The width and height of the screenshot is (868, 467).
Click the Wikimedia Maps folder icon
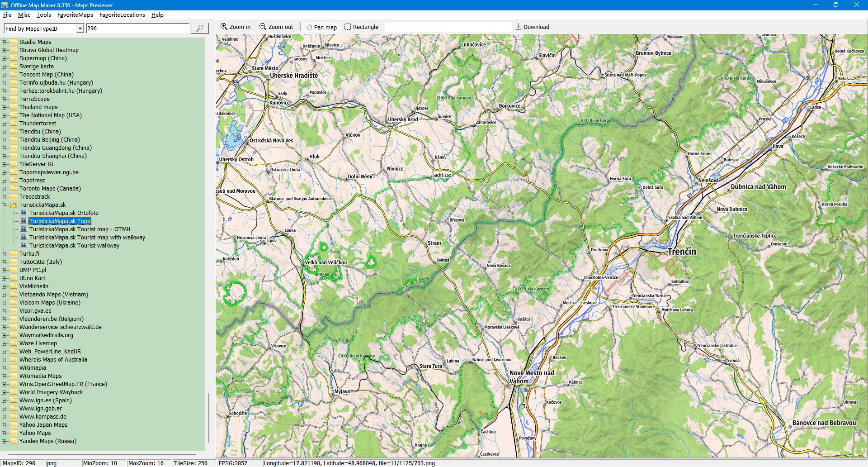pyautogui.click(x=14, y=376)
